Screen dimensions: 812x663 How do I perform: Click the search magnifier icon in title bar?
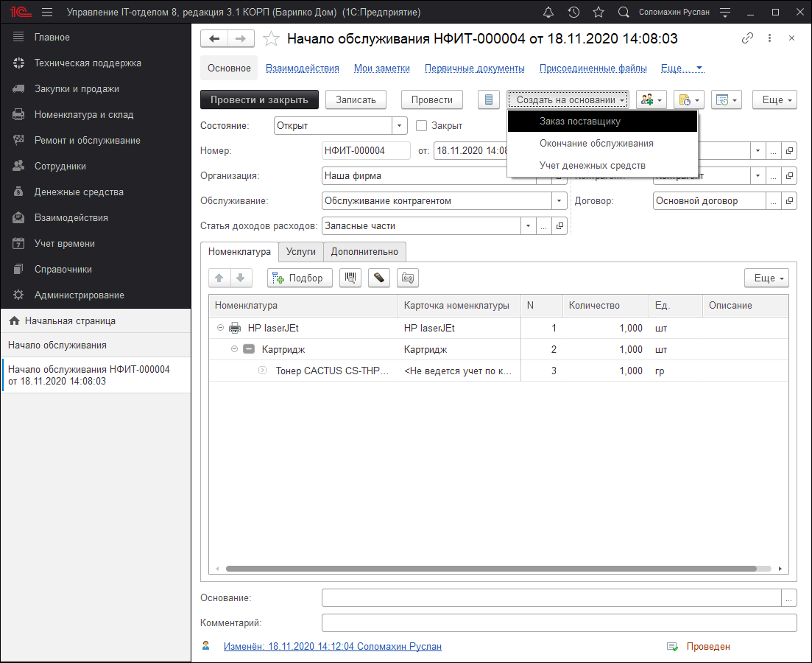(624, 13)
